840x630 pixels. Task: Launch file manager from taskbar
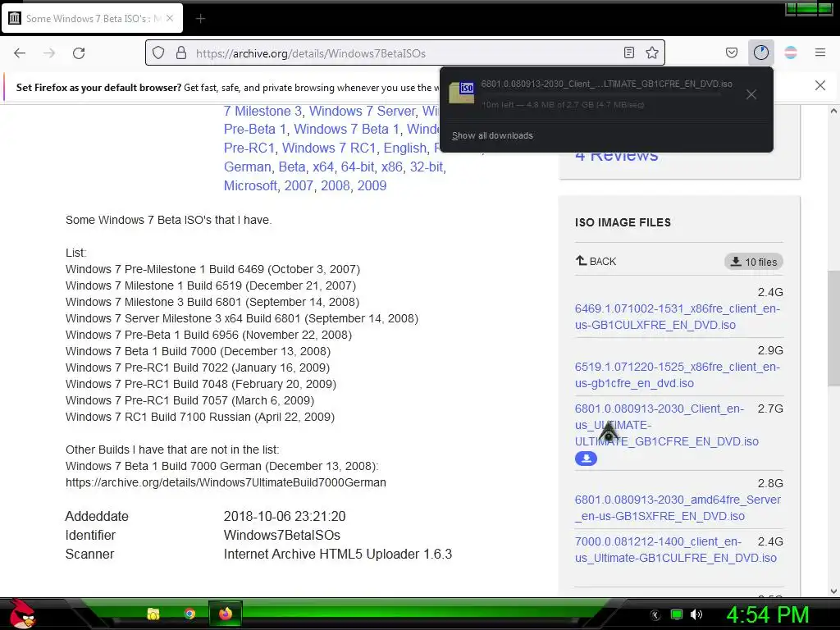[153, 614]
